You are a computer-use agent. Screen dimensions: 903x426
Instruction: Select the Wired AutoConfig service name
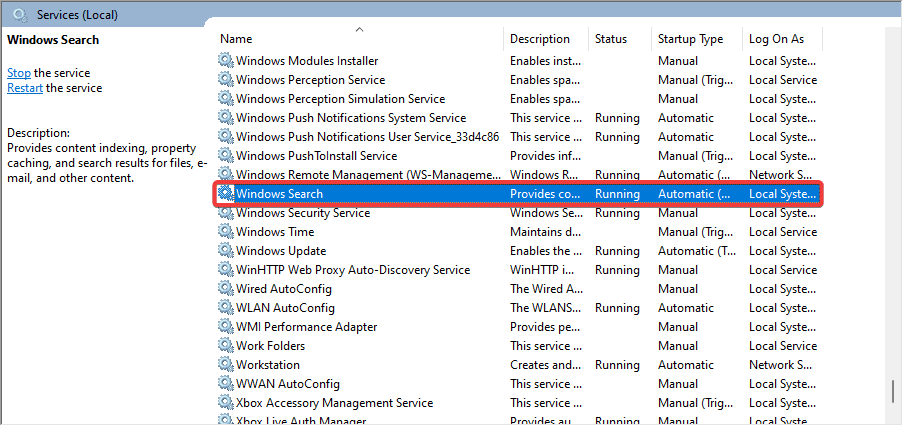284,288
